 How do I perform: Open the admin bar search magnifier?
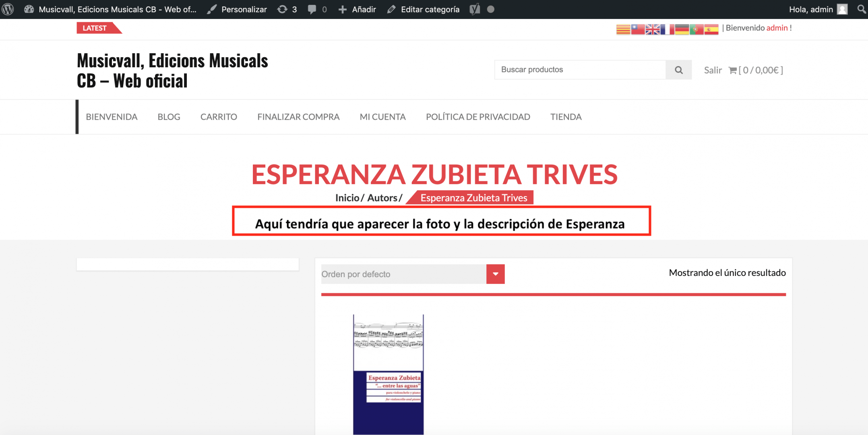tap(861, 9)
